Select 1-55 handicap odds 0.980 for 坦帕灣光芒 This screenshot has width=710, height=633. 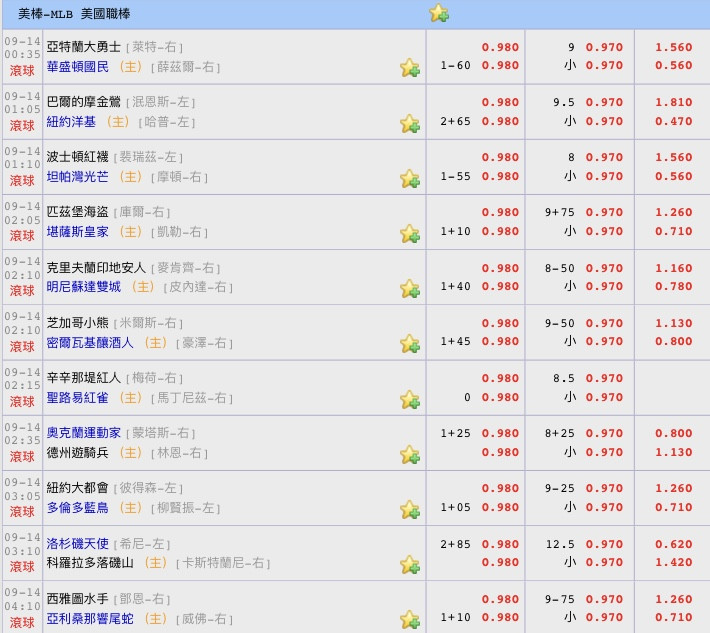[x=500, y=176]
